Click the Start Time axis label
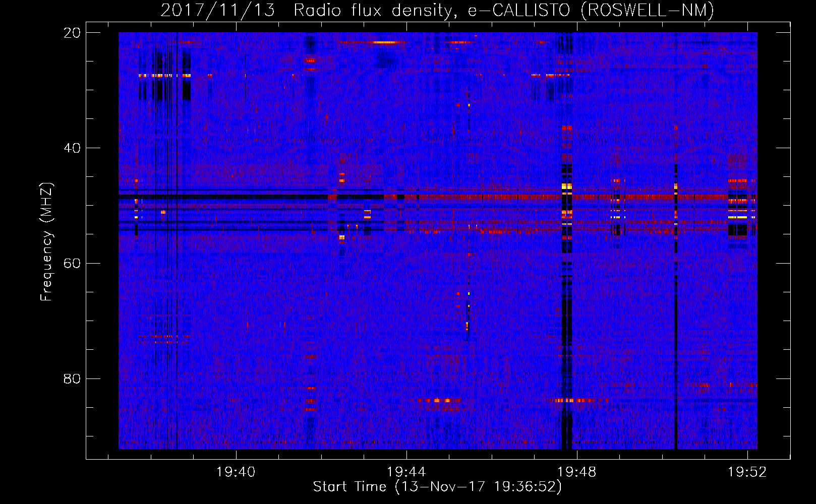The height and width of the screenshot is (504, 816). coord(437,487)
